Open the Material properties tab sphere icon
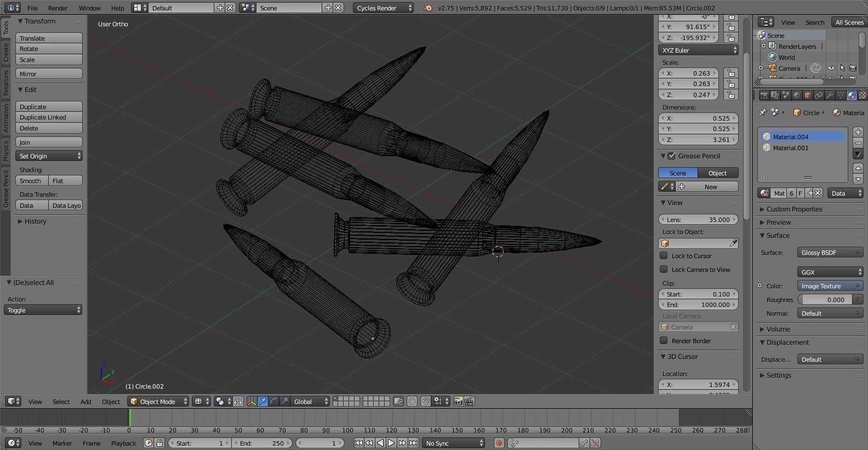 pyautogui.click(x=852, y=95)
